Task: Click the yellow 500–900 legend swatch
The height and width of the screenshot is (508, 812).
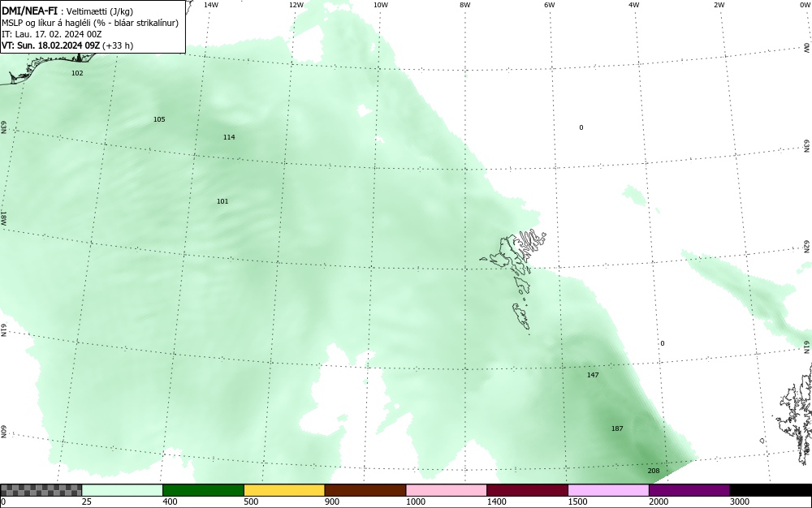Action: [x=284, y=490]
